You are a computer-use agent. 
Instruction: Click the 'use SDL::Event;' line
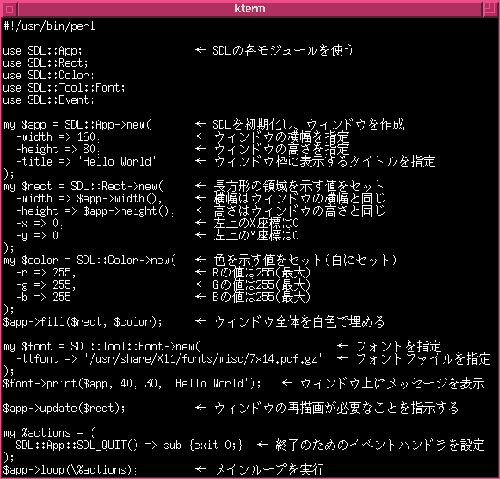point(48,100)
